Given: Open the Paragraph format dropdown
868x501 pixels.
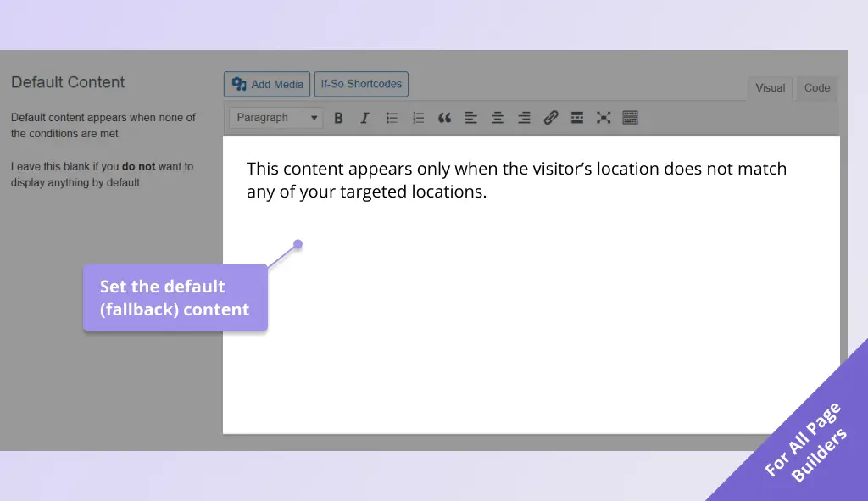Looking at the screenshot, I should tap(275, 118).
